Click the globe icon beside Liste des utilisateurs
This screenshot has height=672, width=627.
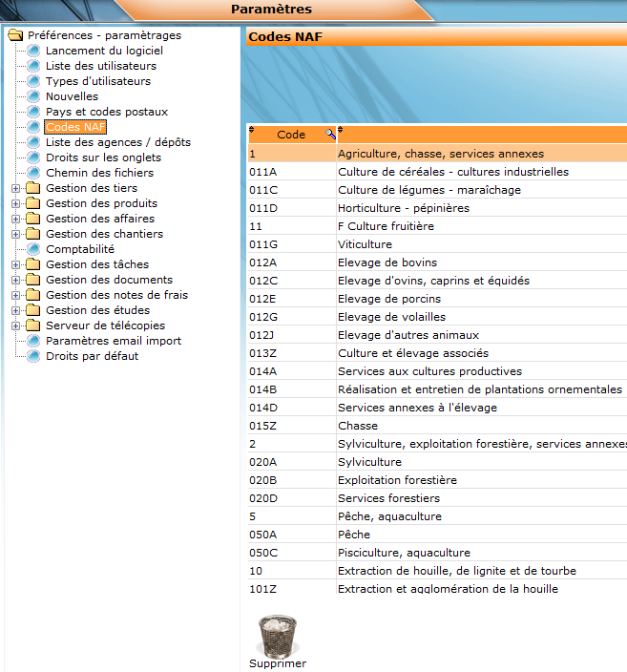(x=33, y=66)
